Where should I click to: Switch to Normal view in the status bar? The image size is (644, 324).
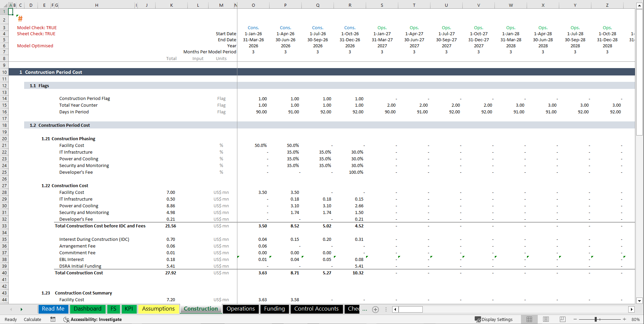click(x=529, y=319)
